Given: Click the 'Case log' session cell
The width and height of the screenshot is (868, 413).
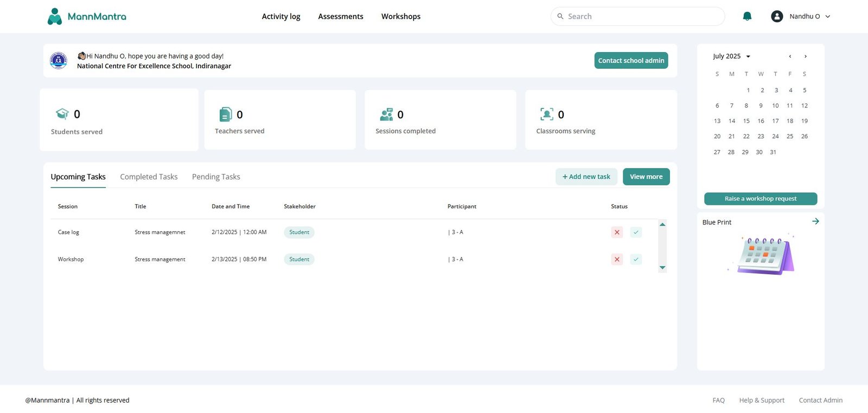Looking at the screenshot, I should (68, 232).
